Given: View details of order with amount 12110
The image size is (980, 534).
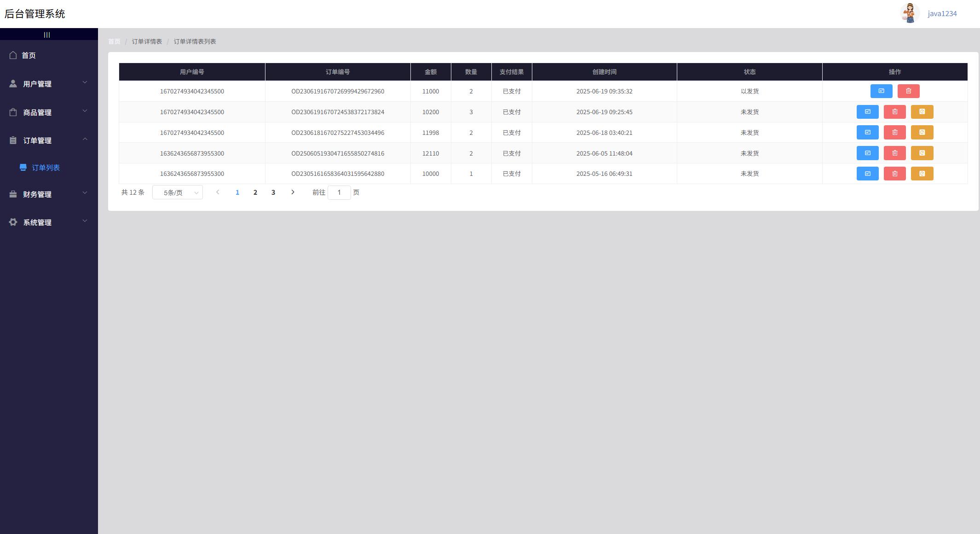Looking at the screenshot, I should click(x=867, y=153).
